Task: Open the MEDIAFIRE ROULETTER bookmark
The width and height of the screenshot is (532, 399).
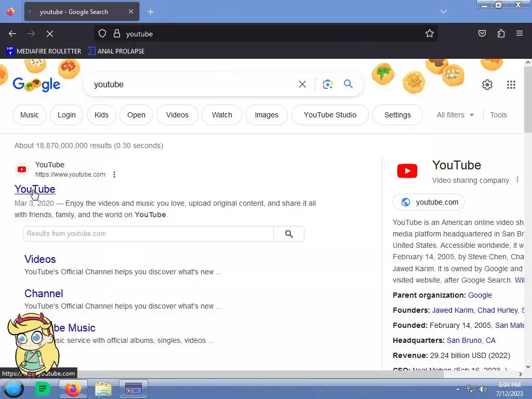Action: [x=44, y=51]
